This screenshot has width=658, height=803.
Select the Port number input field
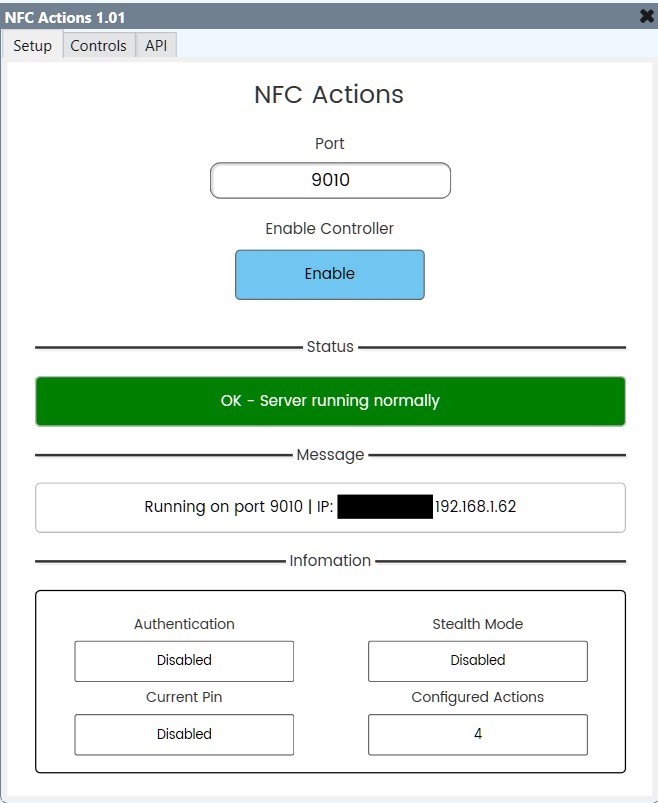tap(330, 180)
